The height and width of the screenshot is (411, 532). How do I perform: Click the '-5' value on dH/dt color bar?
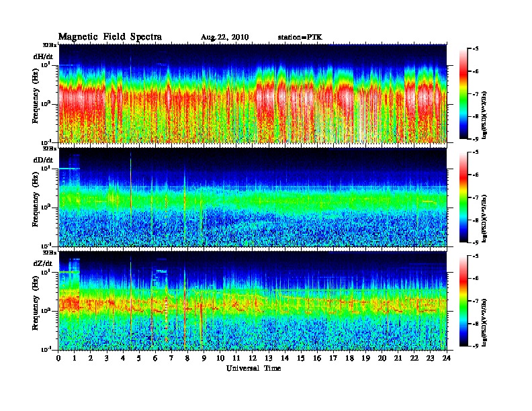click(476, 48)
